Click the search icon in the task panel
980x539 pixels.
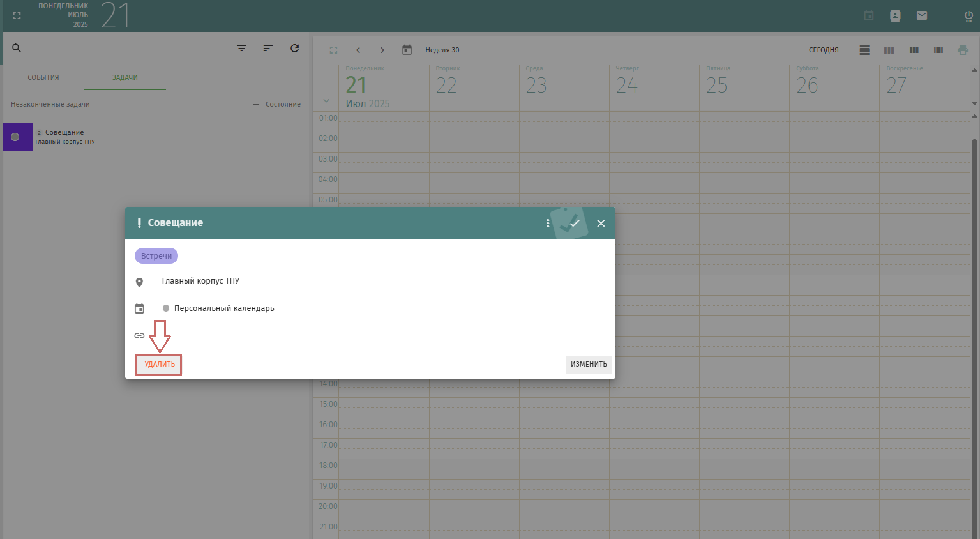(17, 48)
